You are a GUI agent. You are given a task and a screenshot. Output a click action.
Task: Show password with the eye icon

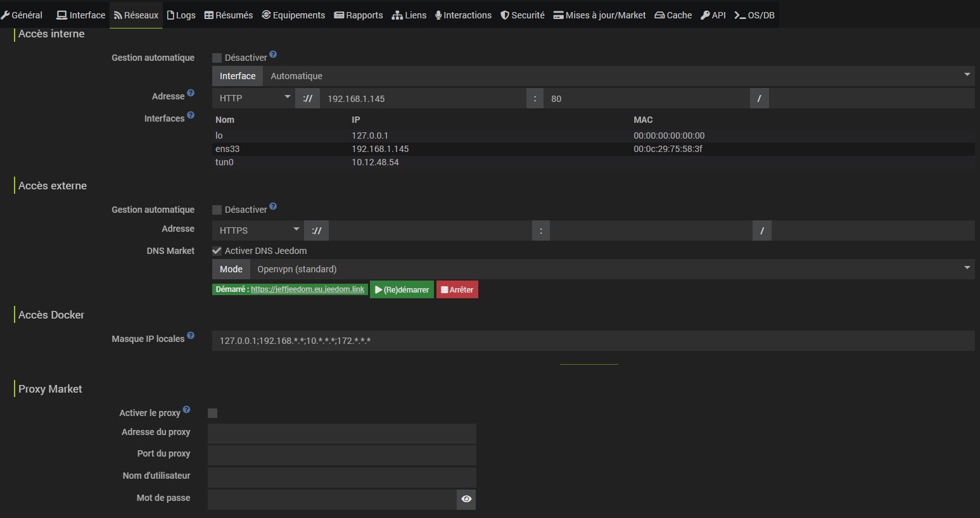pyautogui.click(x=466, y=499)
